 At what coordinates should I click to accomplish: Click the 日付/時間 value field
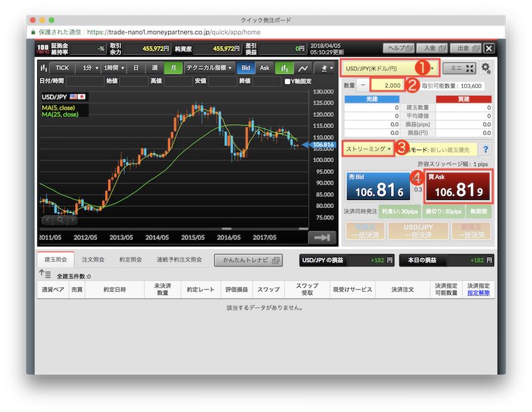pyautogui.click(x=85, y=81)
